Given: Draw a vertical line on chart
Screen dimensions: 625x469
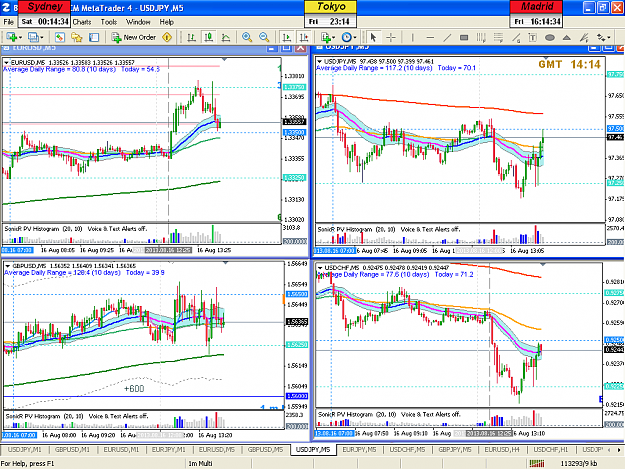Looking at the screenshot, I should tap(413, 37).
